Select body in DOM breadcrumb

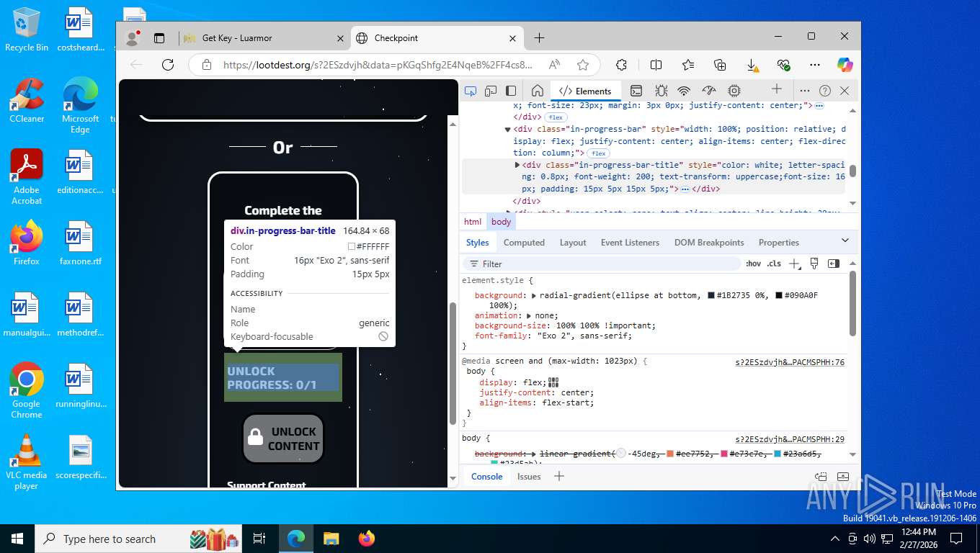tap(501, 222)
